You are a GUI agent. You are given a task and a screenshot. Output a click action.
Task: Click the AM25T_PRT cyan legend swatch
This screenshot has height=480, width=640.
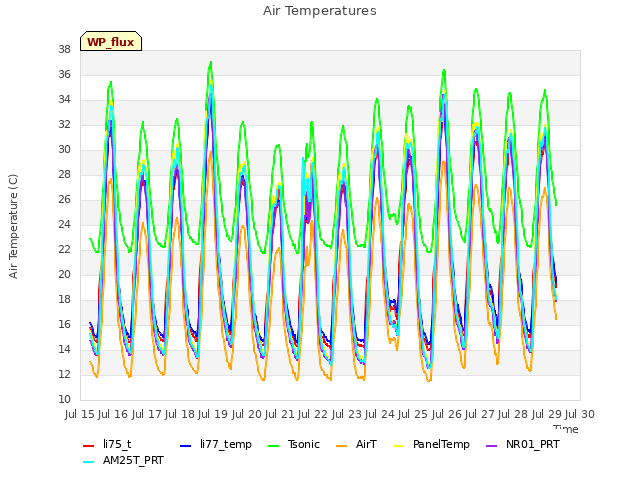(x=89, y=462)
